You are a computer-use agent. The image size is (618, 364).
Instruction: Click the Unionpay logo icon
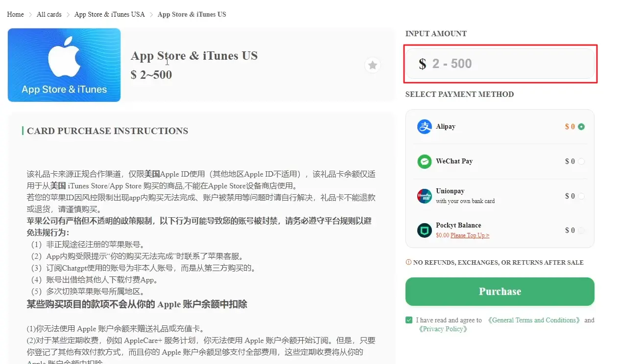tap(425, 196)
